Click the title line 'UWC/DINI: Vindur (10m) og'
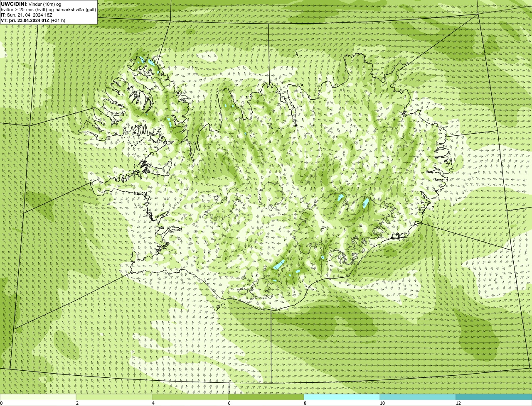This screenshot has height=406, width=532. pyautogui.click(x=31, y=4)
